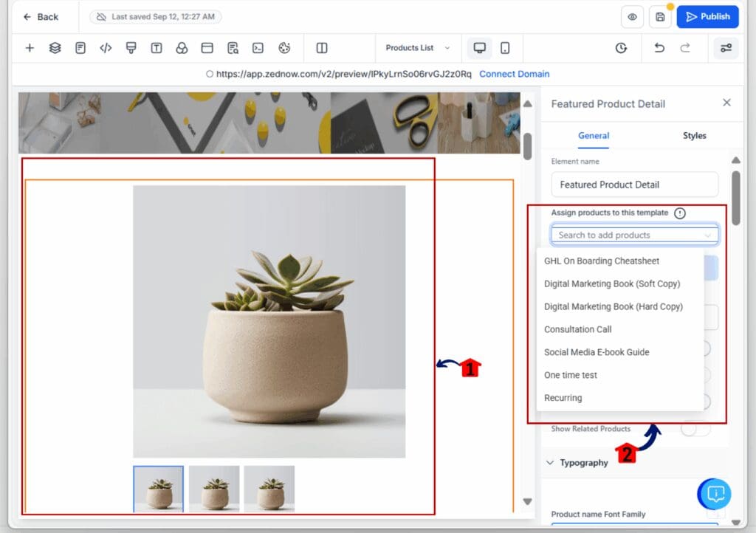The image size is (756, 533).
Task: Click the Typography T icon in toolbar
Action: pyautogui.click(x=157, y=48)
